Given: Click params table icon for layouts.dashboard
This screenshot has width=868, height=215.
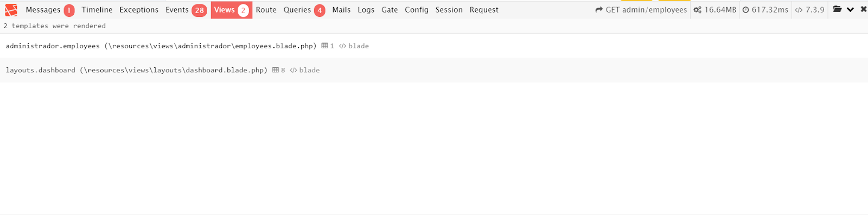Looking at the screenshot, I should pos(275,70).
